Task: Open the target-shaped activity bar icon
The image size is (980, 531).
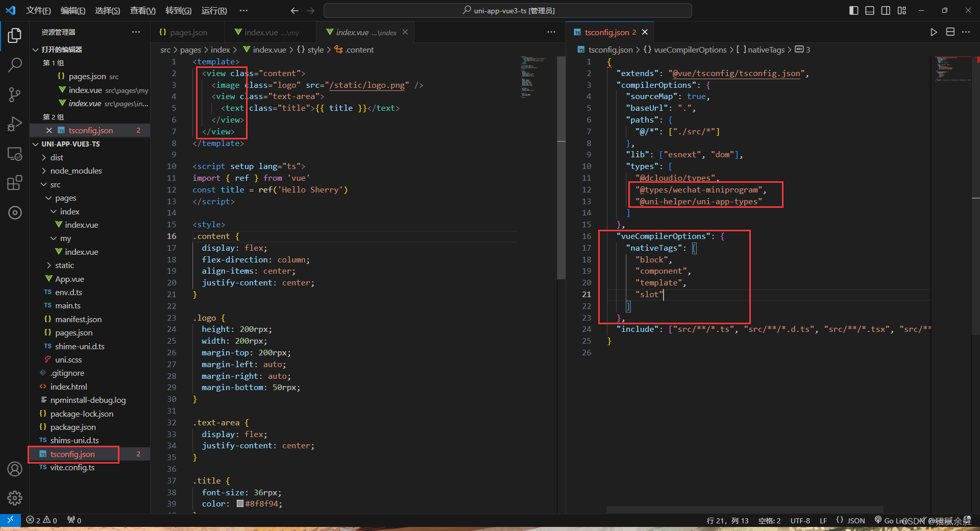Action: click(x=15, y=212)
